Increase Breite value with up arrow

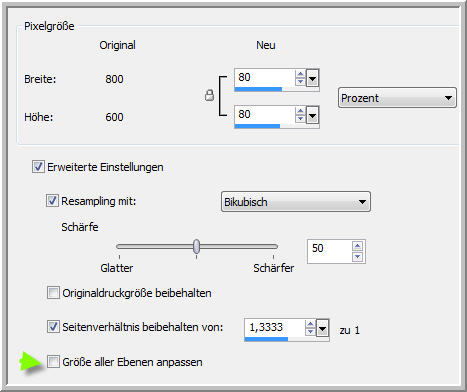300,74
